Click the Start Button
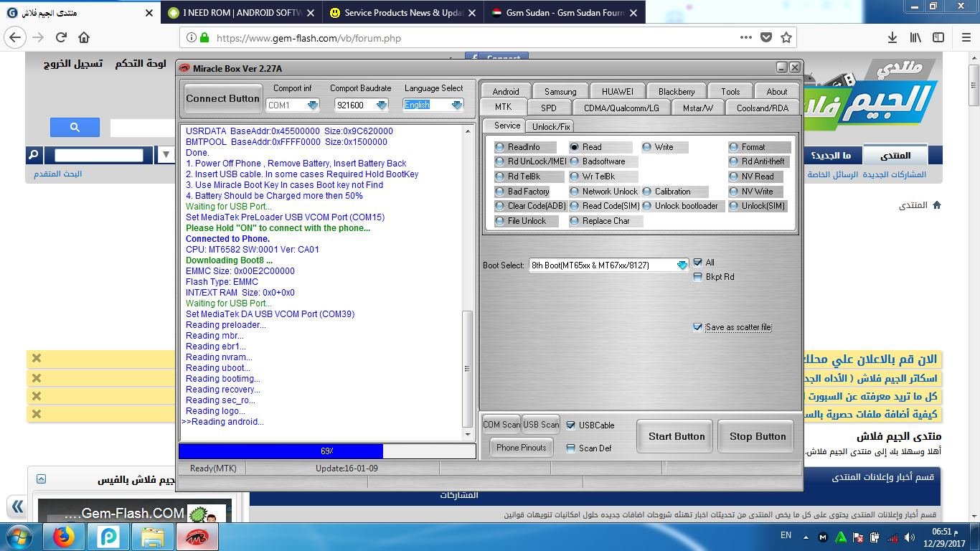The image size is (980, 551). click(677, 436)
